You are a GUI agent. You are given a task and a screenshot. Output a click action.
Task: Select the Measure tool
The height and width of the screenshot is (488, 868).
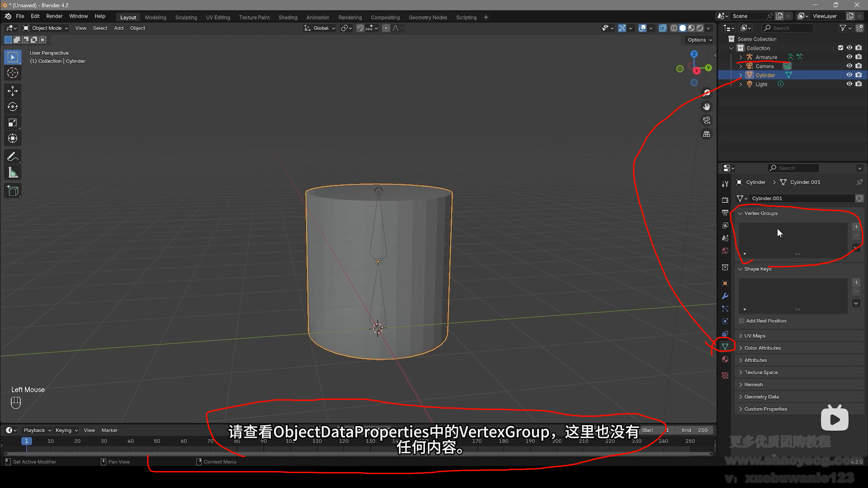13,173
